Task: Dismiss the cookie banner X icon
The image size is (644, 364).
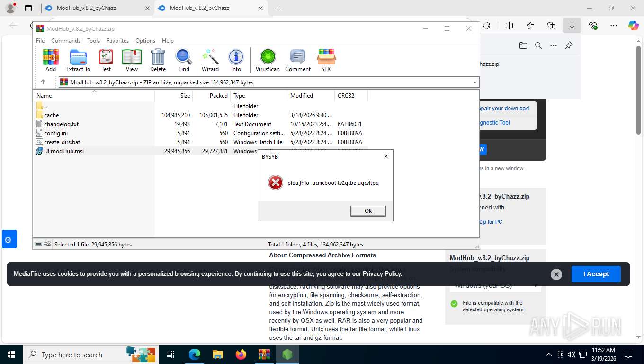Action: tap(556, 274)
